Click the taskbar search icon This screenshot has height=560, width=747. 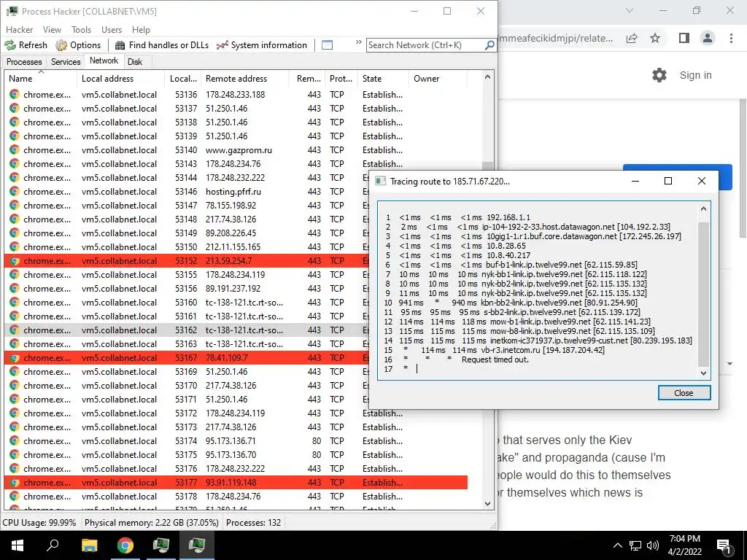click(x=53, y=545)
